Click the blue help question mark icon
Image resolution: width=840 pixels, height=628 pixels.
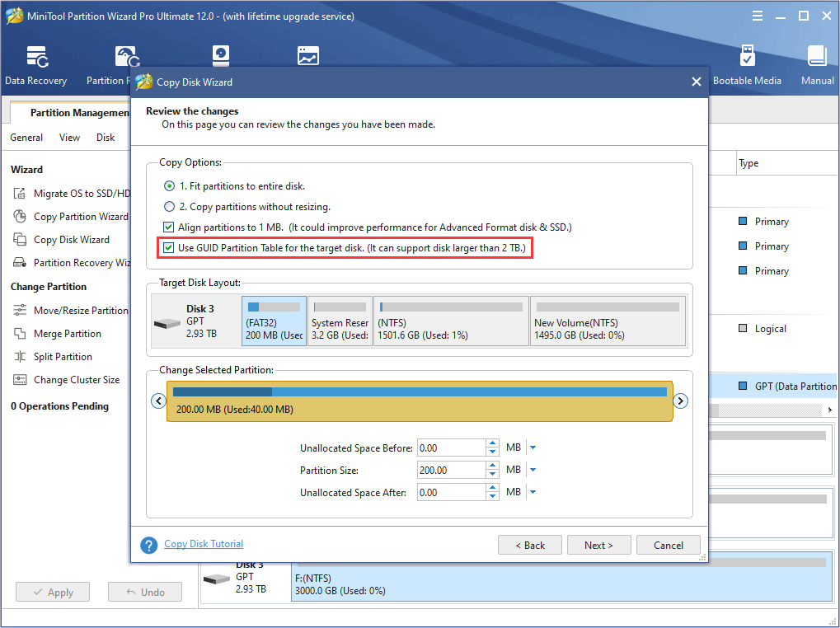(x=149, y=545)
